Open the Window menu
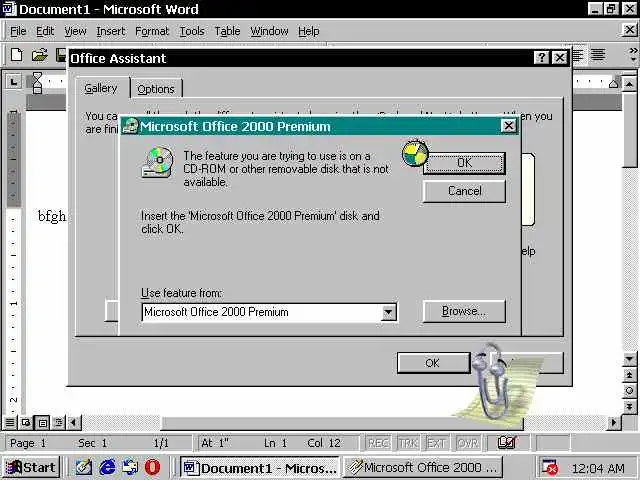The width and height of the screenshot is (640, 480). (269, 31)
